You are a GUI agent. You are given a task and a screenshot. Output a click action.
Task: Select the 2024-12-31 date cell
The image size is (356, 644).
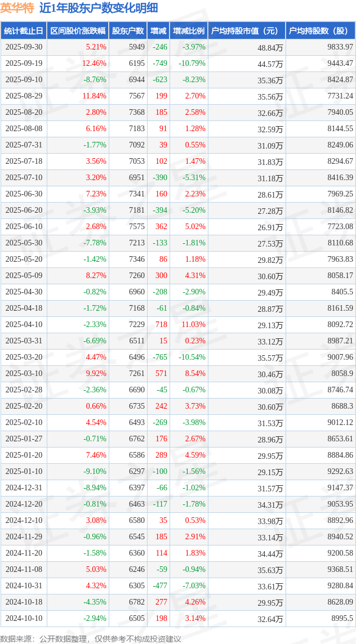coord(24,488)
